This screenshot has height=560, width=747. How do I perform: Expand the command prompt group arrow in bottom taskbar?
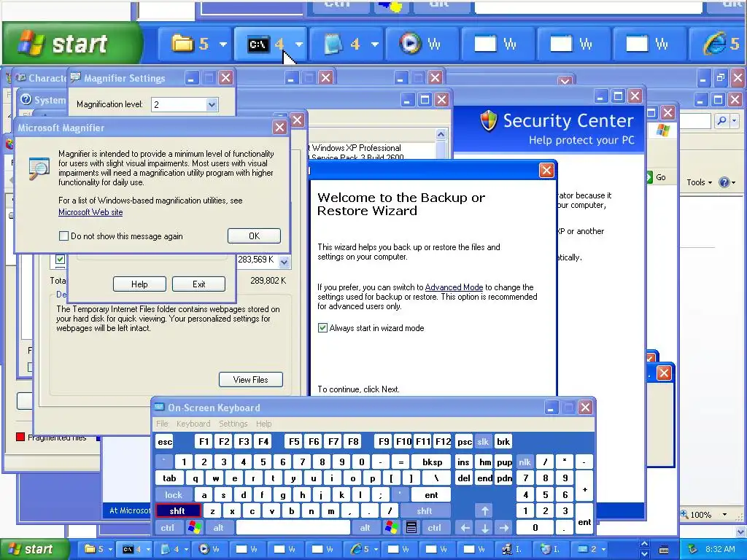(148, 550)
